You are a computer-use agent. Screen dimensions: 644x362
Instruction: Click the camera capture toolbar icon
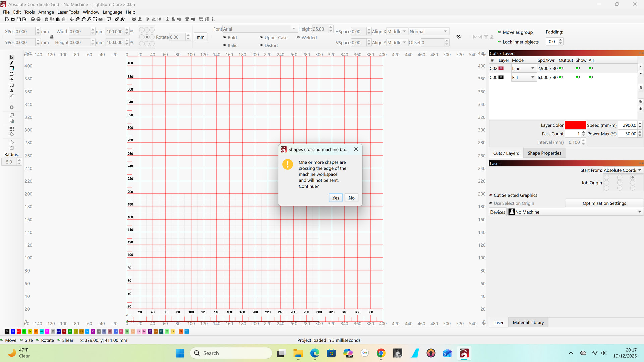pyautogui.click(x=100, y=19)
